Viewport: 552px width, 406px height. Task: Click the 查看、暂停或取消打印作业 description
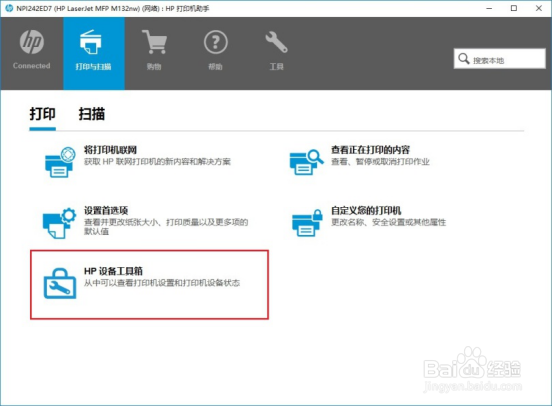pyautogui.click(x=380, y=162)
